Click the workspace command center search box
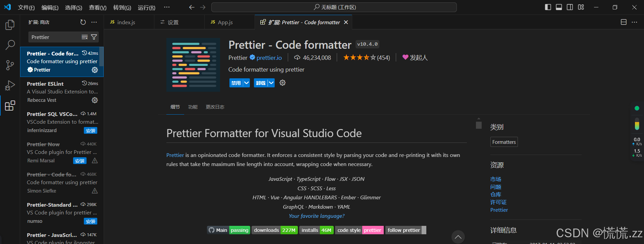This screenshot has width=644, height=244. [x=334, y=7]
